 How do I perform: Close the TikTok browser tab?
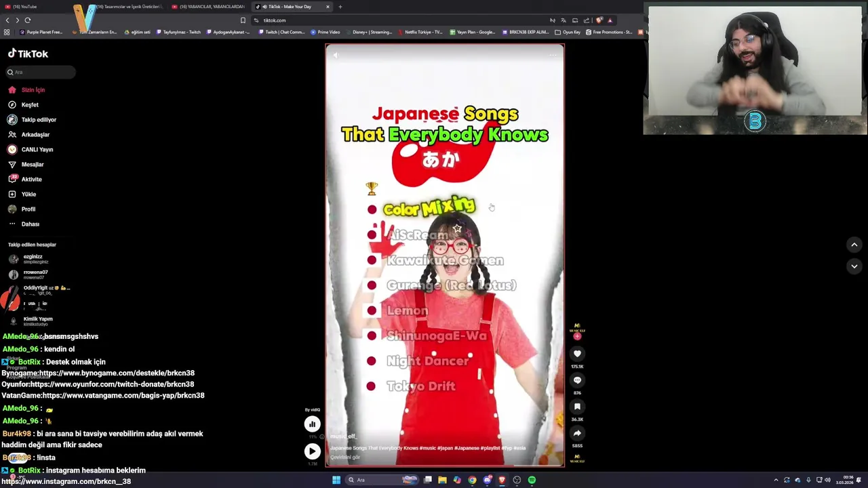(328, 7)
